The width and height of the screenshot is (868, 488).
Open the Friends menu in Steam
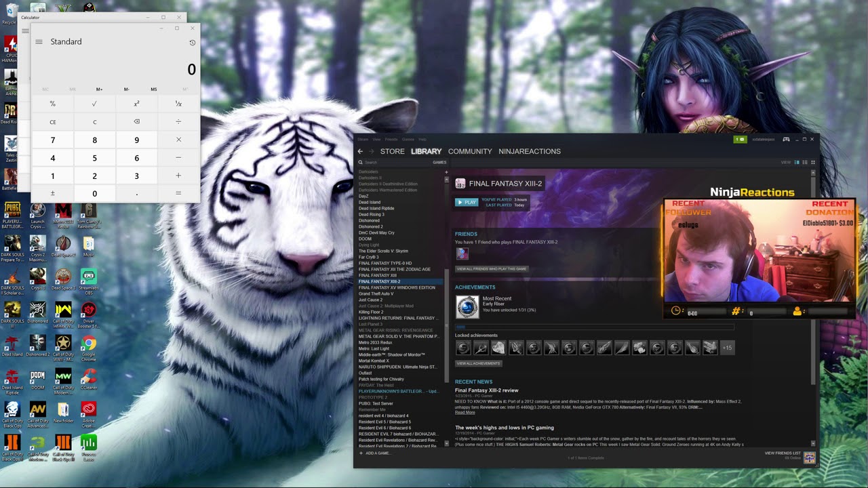pos(391,139)
